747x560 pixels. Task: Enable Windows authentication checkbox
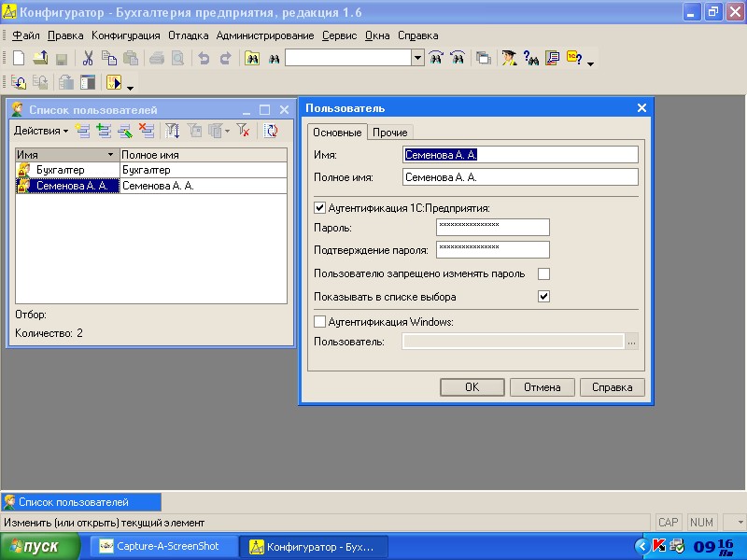coord(319,321)
